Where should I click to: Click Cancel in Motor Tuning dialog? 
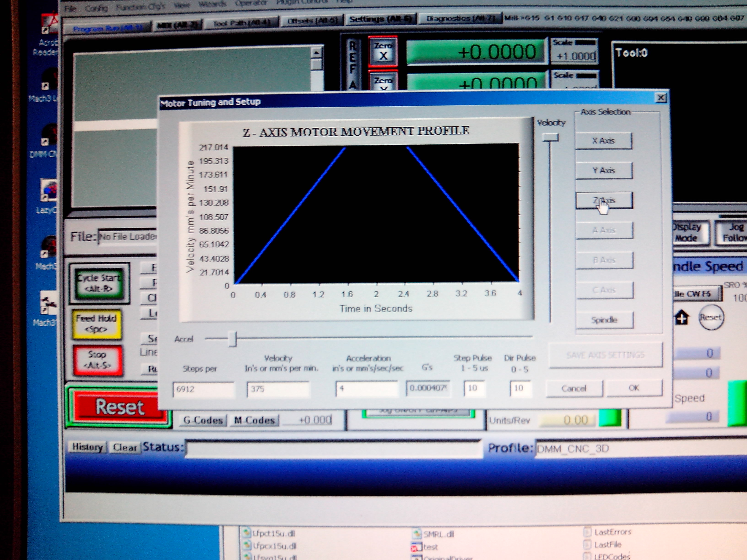point(574,388)
